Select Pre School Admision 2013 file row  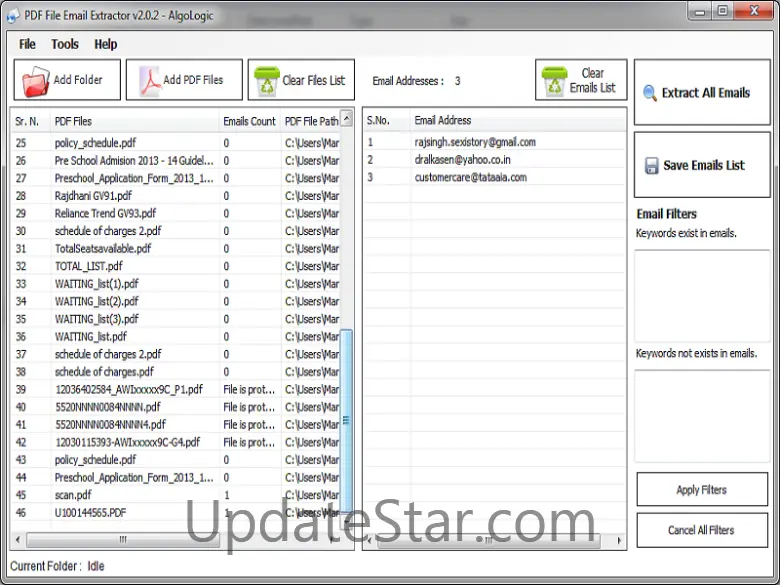pyautogui.click(x=177, y=161)
